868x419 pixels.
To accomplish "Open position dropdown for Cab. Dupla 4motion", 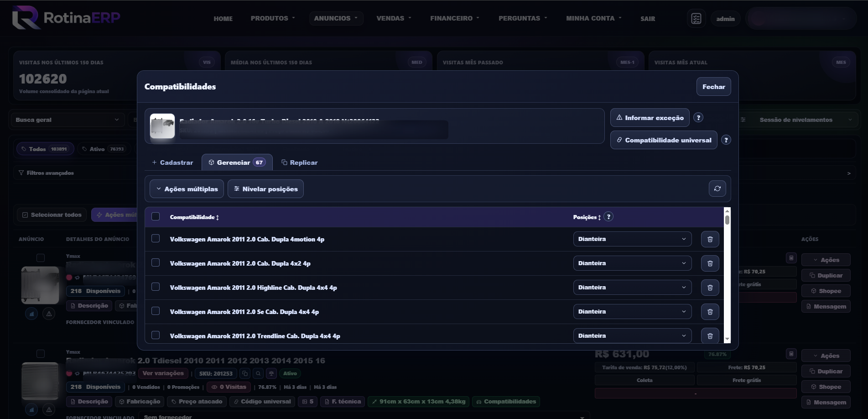I will tap(632, 239).
